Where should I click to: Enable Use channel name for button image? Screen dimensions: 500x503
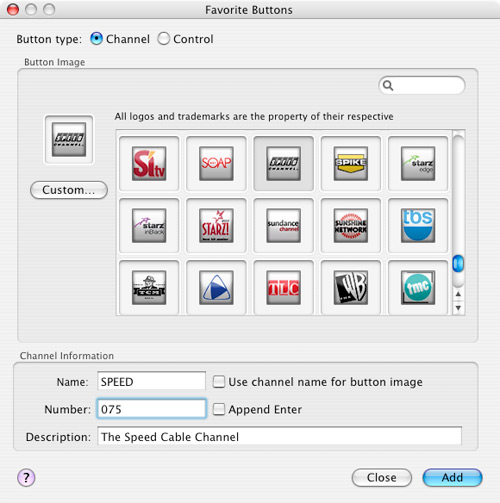219,382
